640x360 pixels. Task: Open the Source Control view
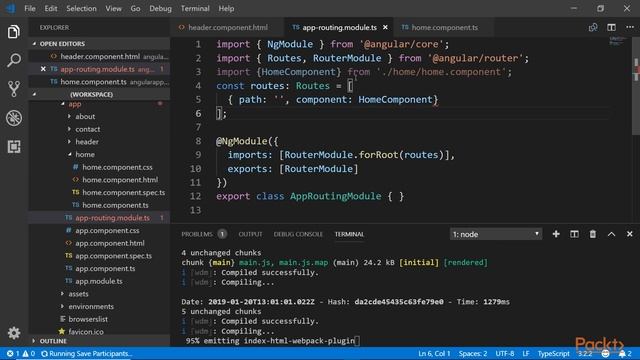(13, 89)
